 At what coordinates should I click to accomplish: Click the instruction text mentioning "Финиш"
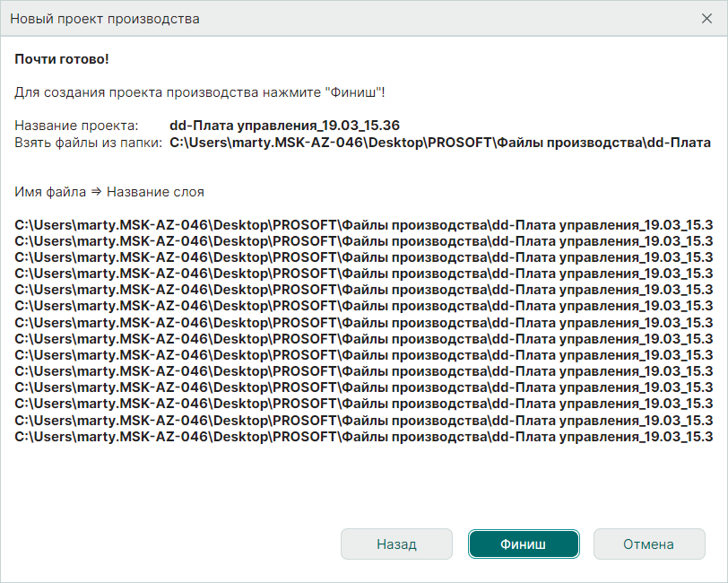200,92
